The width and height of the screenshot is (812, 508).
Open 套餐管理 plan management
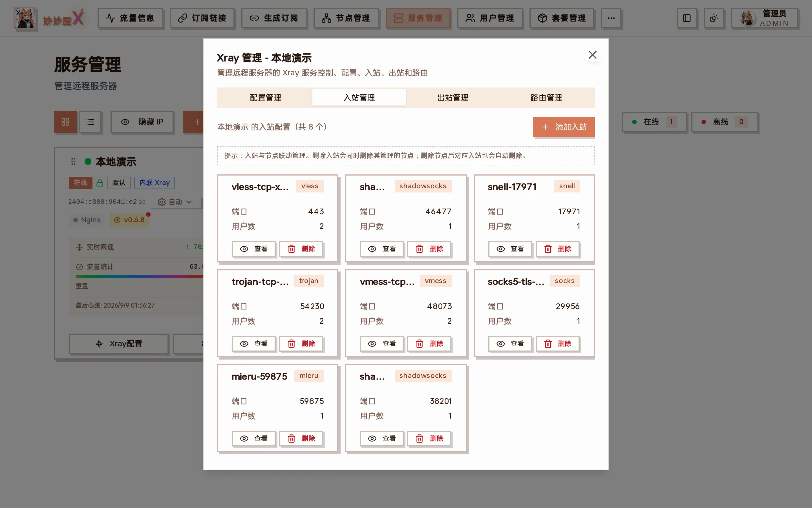[562, 18]
